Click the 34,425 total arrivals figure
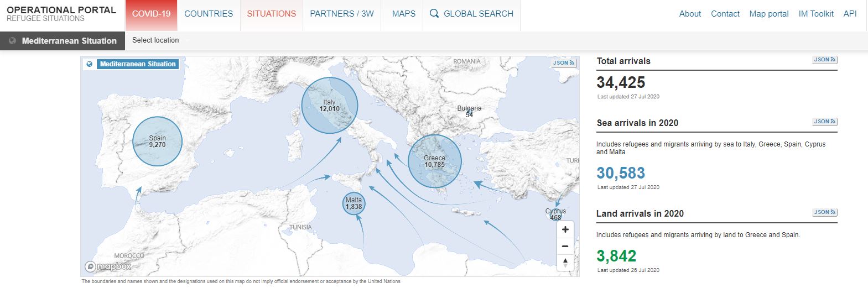Screen dimensions: 868x288 pos(621,83)
